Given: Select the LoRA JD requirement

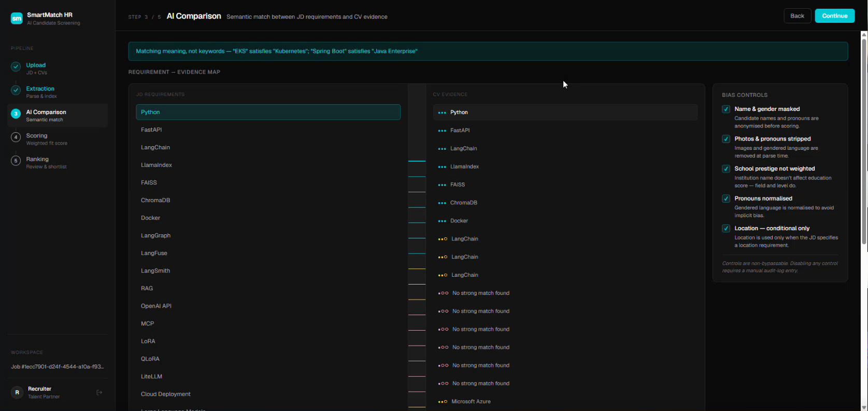Looking at the screenshot, I should click(x=268, y=341).
